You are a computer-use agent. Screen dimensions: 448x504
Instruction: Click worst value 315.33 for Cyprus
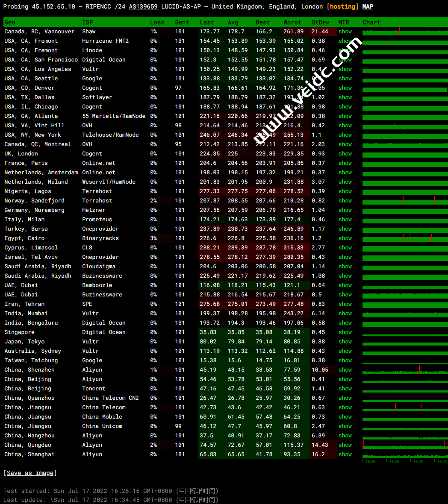tap(293, 247)
